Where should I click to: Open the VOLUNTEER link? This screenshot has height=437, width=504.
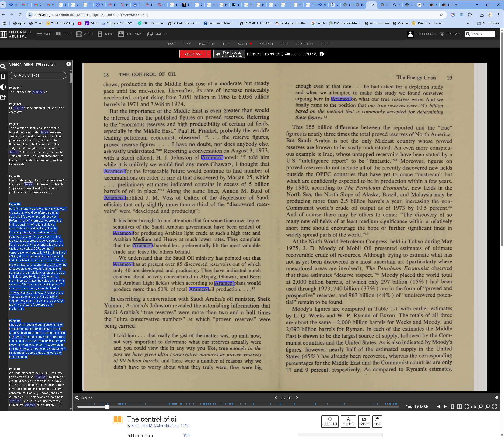pyautogui.click(x=304, y=44)
